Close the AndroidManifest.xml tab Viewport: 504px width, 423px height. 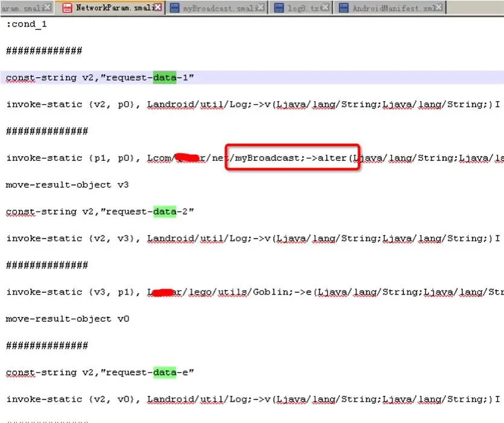[439, 7]
